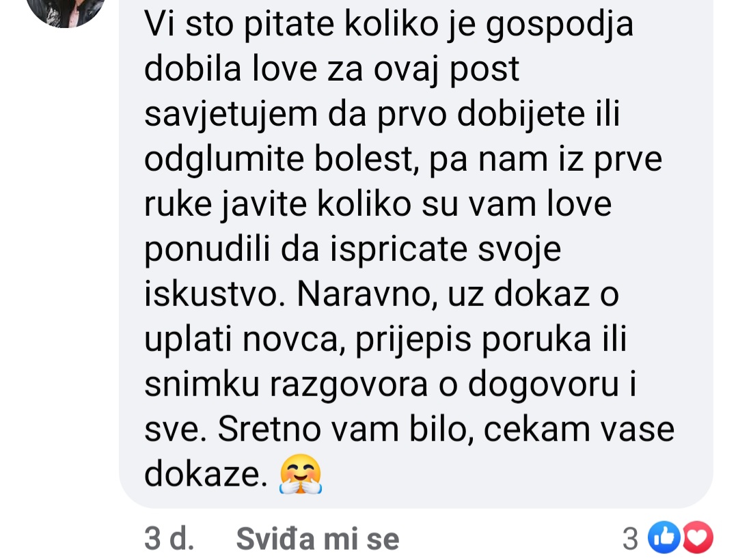This screenshot has height=560, width=738.
Task: Click the word "iskustvo." in the comment
Action: click(x=215, y=294)
